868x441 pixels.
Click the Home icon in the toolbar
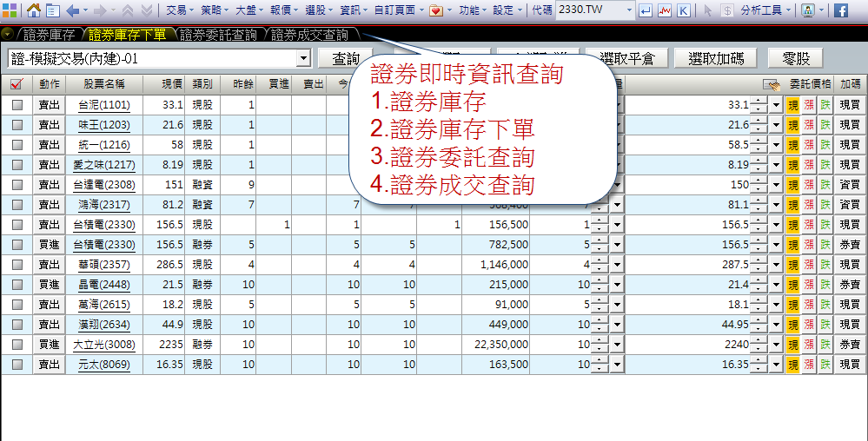[x=34, y=10]
